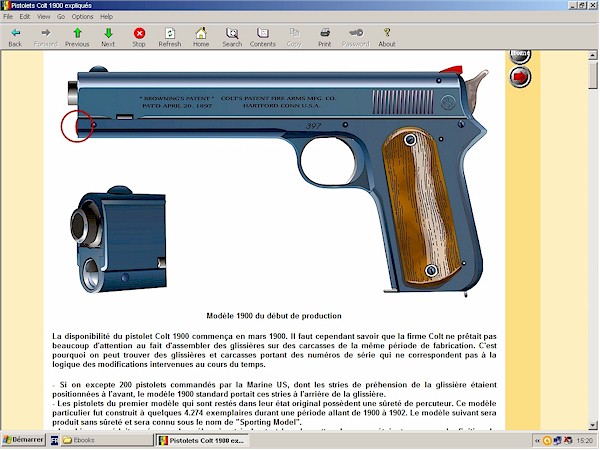Select Pistolets Colt 1900 taskbar button
Image resolution: width=600 pixels, height=450 pixels.
click(202, 440)
